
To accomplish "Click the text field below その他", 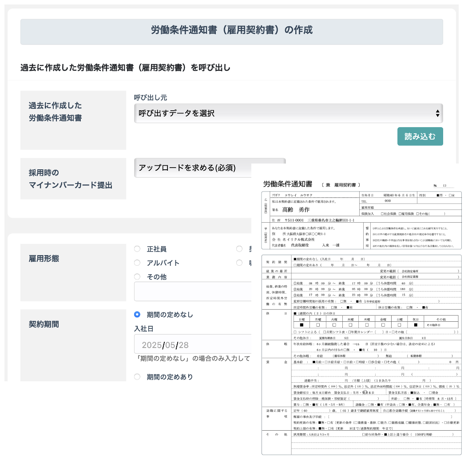I will point(193,292).
